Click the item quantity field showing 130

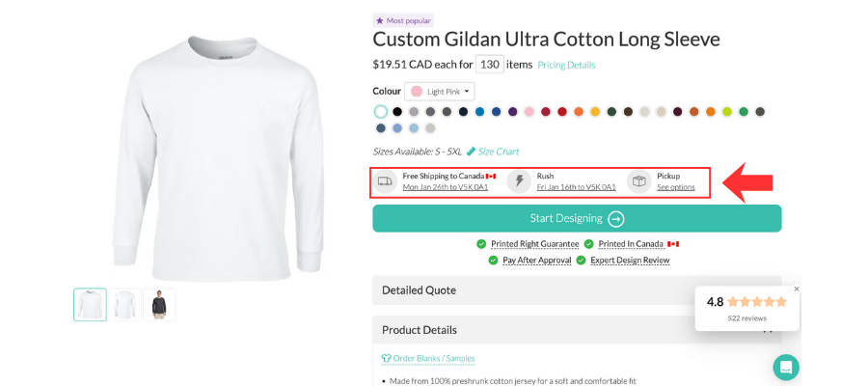click(x=490, y=65)
